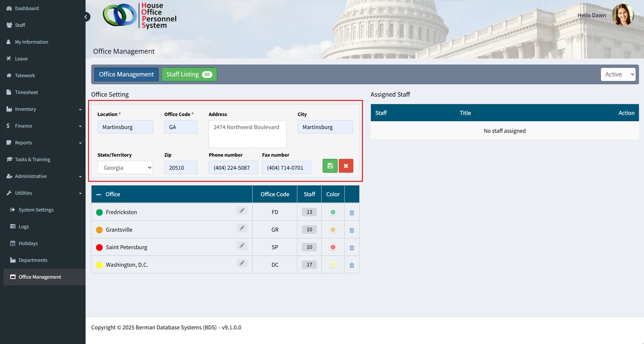
Task: Delete the Washington, D.C. office row
Action: click(x=351, y=265)
